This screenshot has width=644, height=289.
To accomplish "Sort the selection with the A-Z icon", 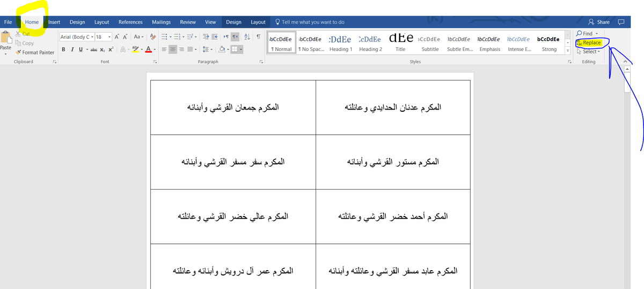I will click(247, 37).
